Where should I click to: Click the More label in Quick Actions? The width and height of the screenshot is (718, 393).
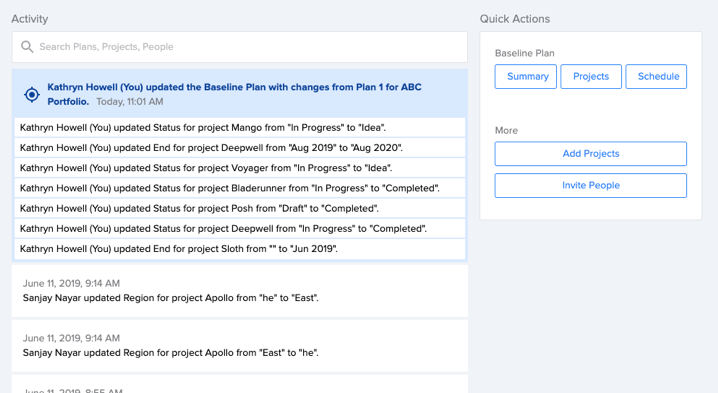pyautogui.click(x=506, y=131)
